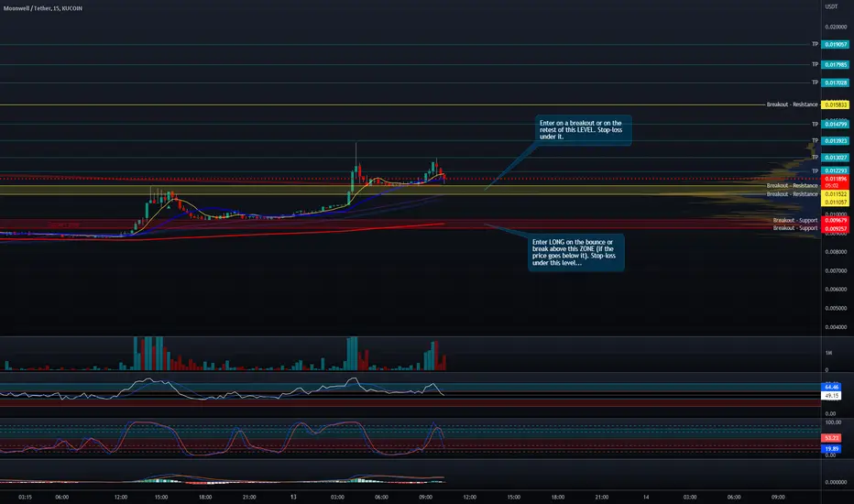The image size is (854, 504).
Task: Select the TP 0.019057 price label
Action: 835,45
